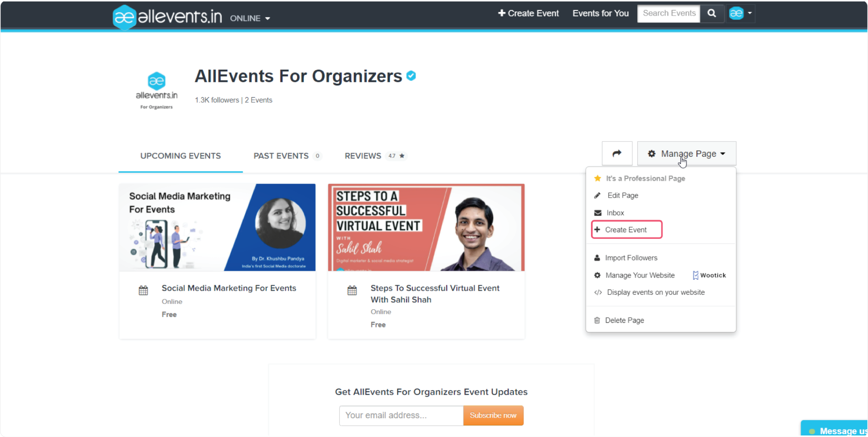Toggle the Manage Page dropdown button

click(686, 153)
